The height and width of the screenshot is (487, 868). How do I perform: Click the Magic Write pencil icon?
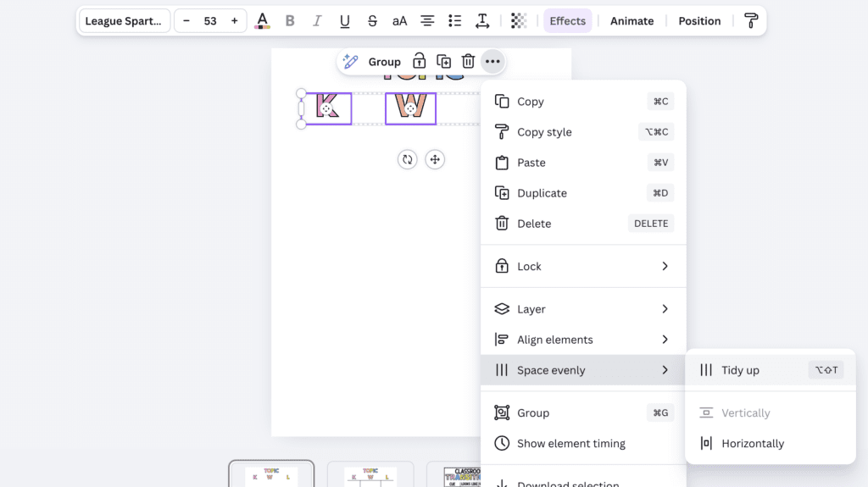tap(350, 62)
